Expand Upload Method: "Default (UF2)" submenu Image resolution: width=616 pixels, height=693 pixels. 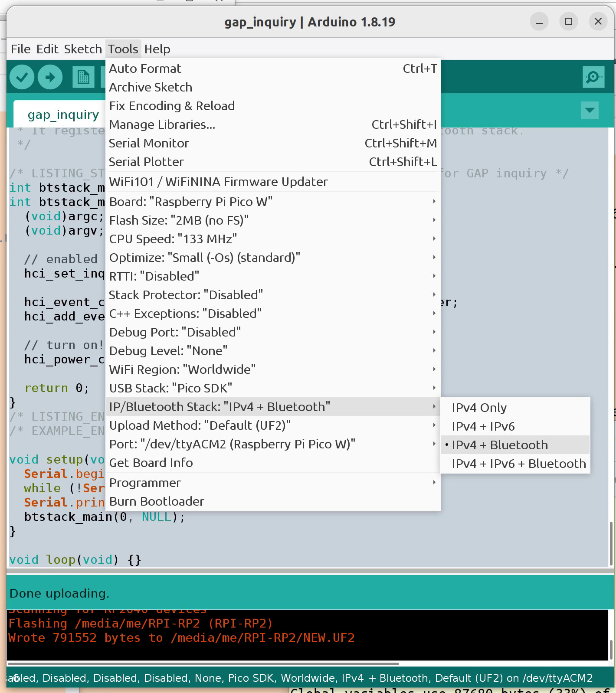273,425
